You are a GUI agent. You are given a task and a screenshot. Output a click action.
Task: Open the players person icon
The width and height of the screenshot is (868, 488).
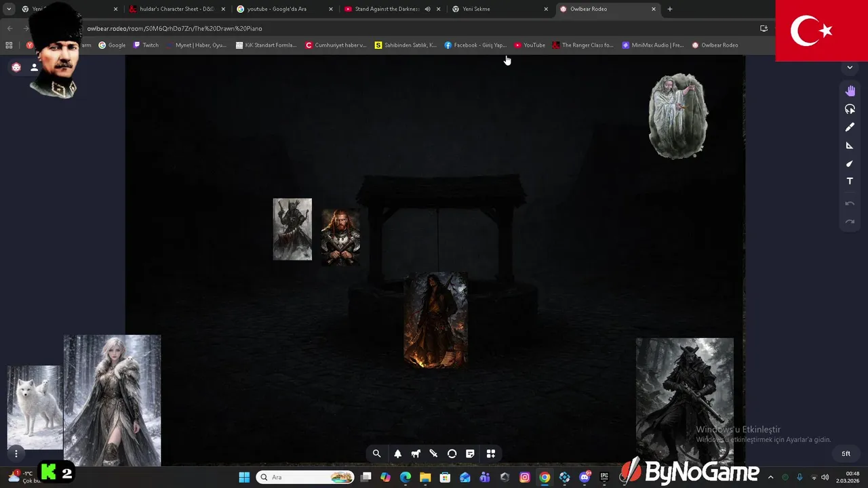coord(34,67)
